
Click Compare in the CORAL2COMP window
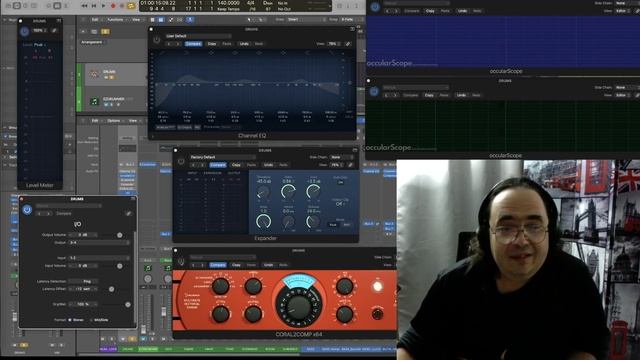(218, 265)
